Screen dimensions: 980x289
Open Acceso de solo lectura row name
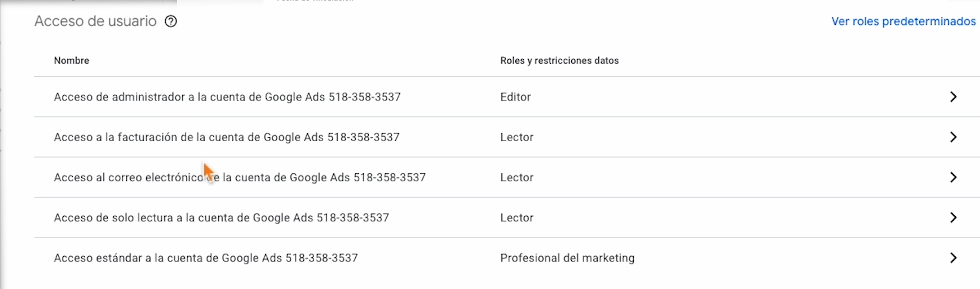coord(222,218)
